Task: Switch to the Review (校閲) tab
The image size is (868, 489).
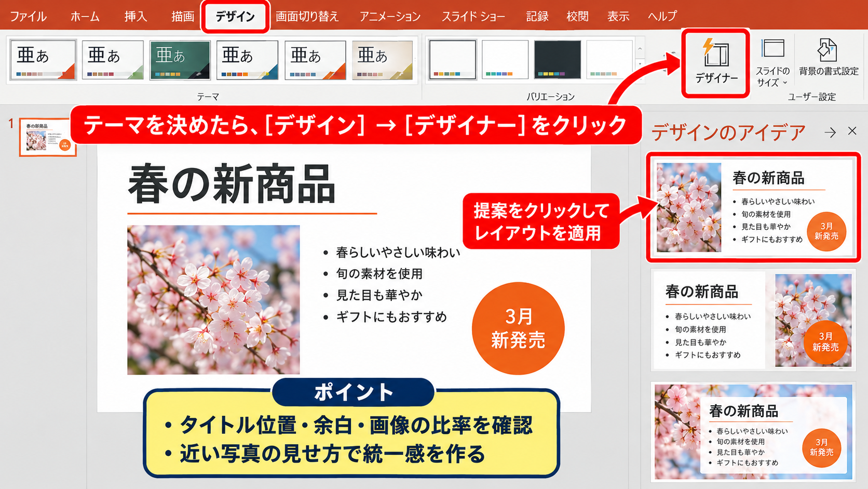Action: click(x=577, y=16)
